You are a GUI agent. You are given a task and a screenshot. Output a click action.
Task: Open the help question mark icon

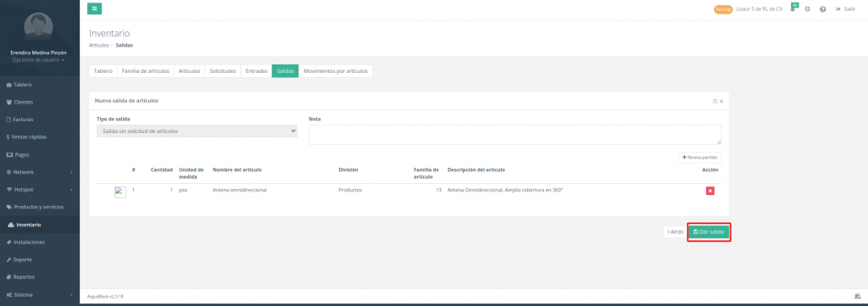822,9
